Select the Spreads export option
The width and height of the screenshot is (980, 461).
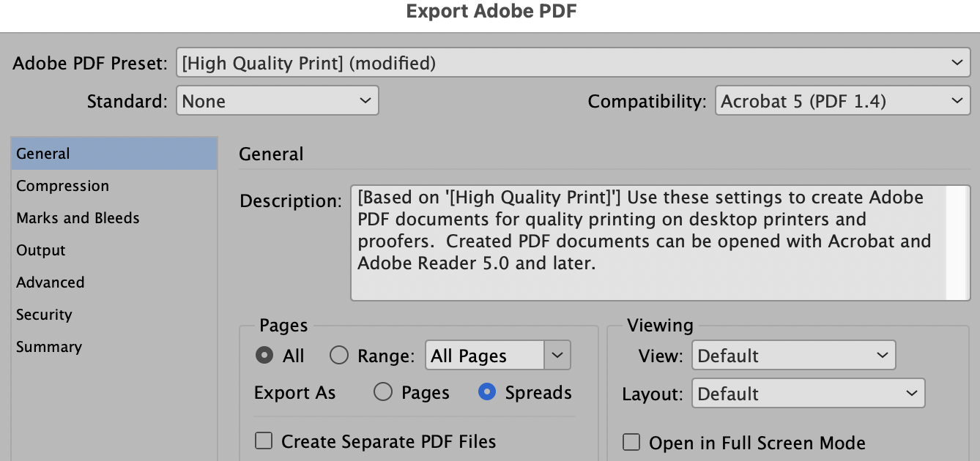pyautogui.click(x=486, y=392)
